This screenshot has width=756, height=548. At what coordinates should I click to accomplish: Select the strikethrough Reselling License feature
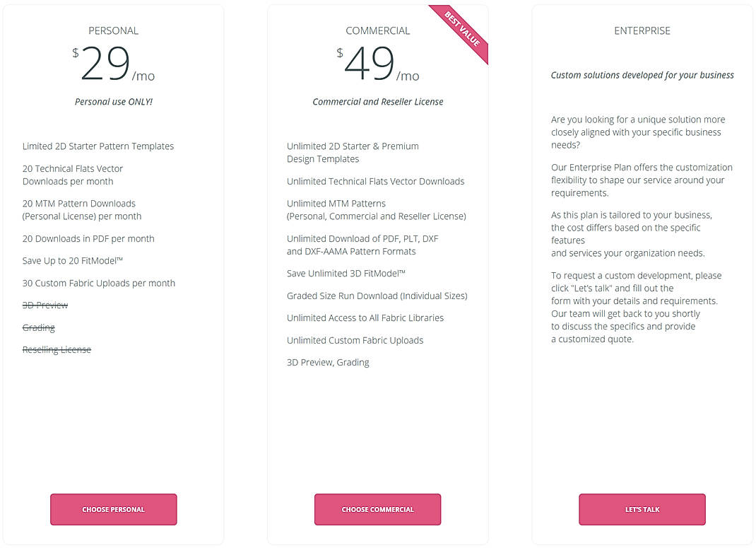pyautogui.click(x=57, y=349)
